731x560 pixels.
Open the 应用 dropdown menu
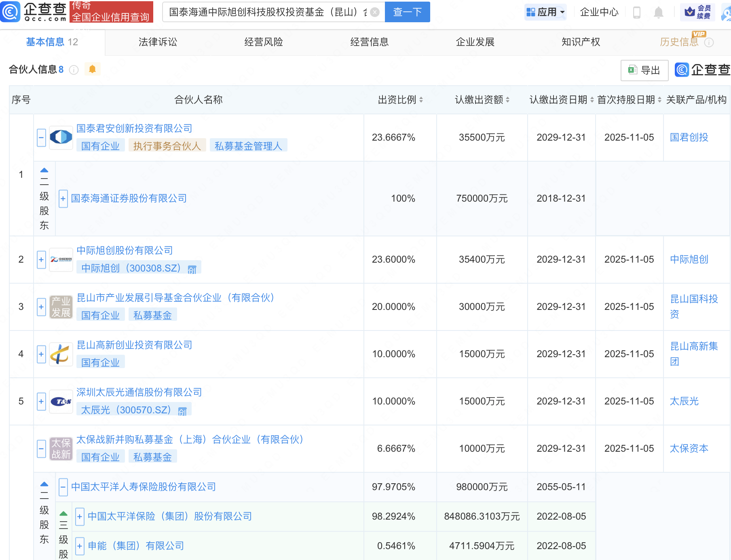545,12
